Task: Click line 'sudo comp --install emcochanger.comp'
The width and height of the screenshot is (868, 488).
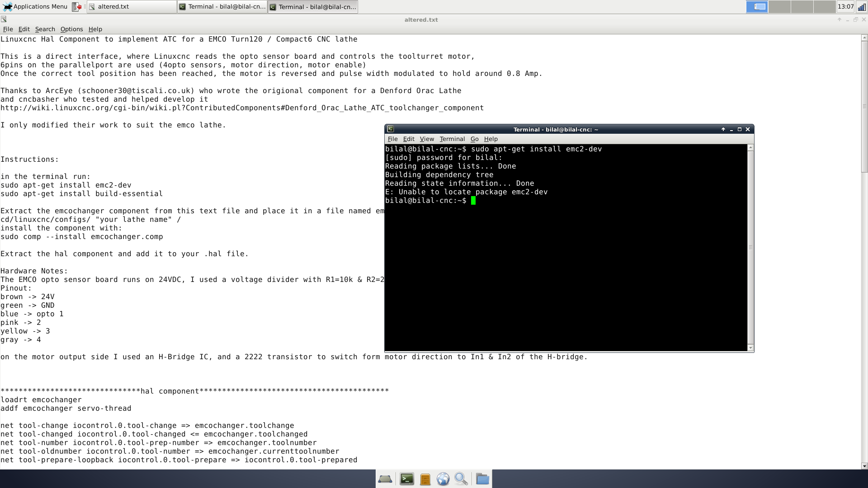Action: click(x=82, y=237)
